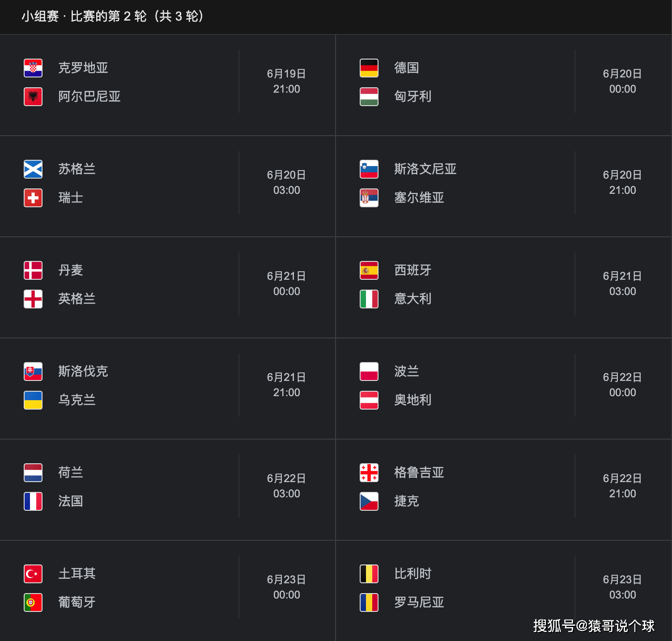Open team name 罗马尼亚
This screenshot has width=672, height=641.
click(419, 603)
